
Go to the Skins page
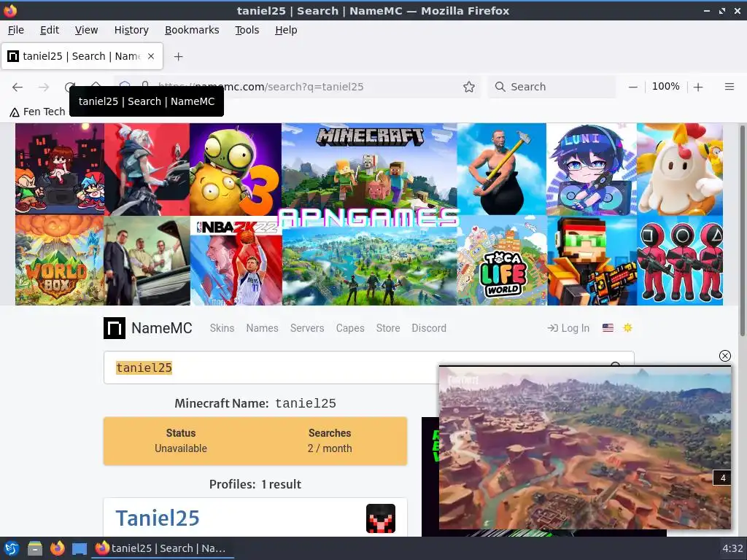coord(222,328)
